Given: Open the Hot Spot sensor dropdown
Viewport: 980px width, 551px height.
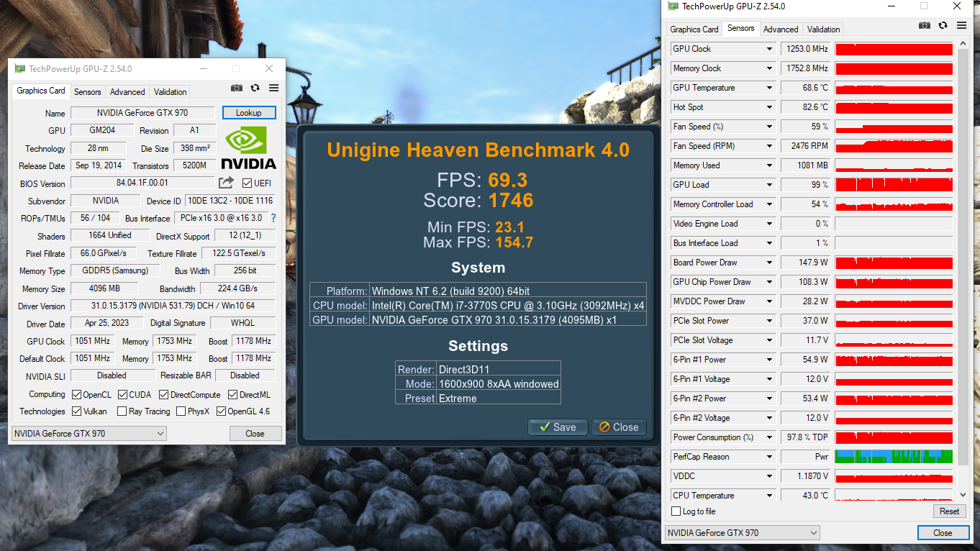Looking at the screenshot, I should tap(769, 107).
